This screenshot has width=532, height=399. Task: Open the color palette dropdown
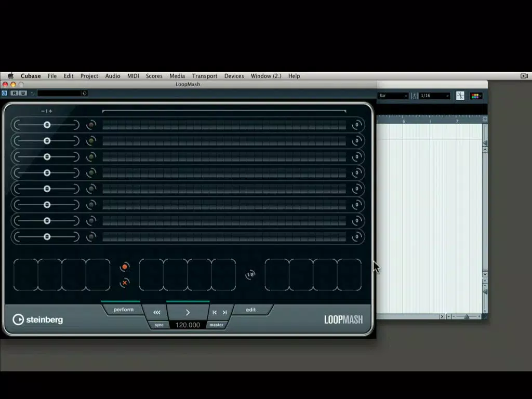click(476, 96)
